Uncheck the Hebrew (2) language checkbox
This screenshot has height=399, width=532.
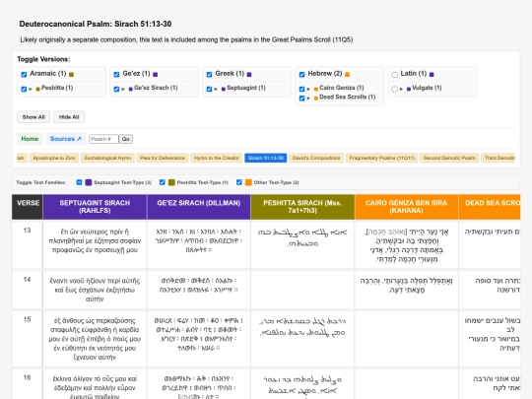point(301,74)
